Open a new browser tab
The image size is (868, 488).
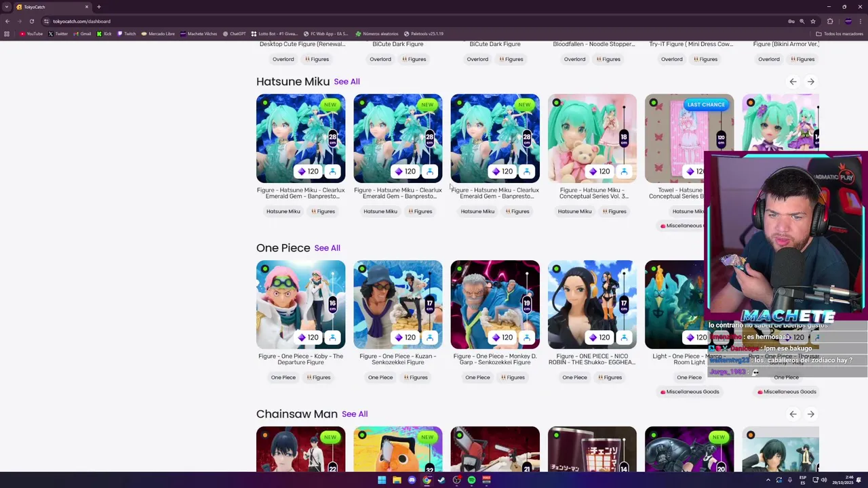pos(98,7)
